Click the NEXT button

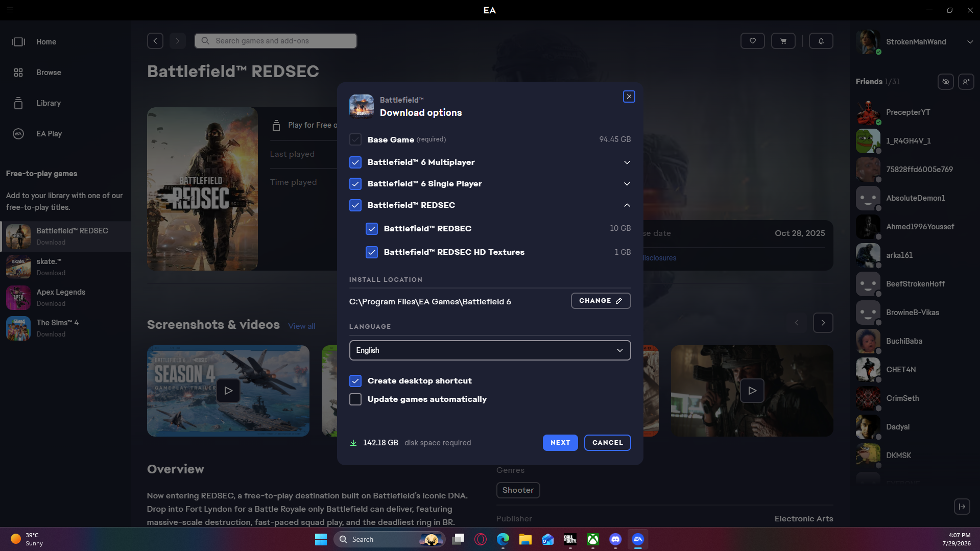[560, 443]
